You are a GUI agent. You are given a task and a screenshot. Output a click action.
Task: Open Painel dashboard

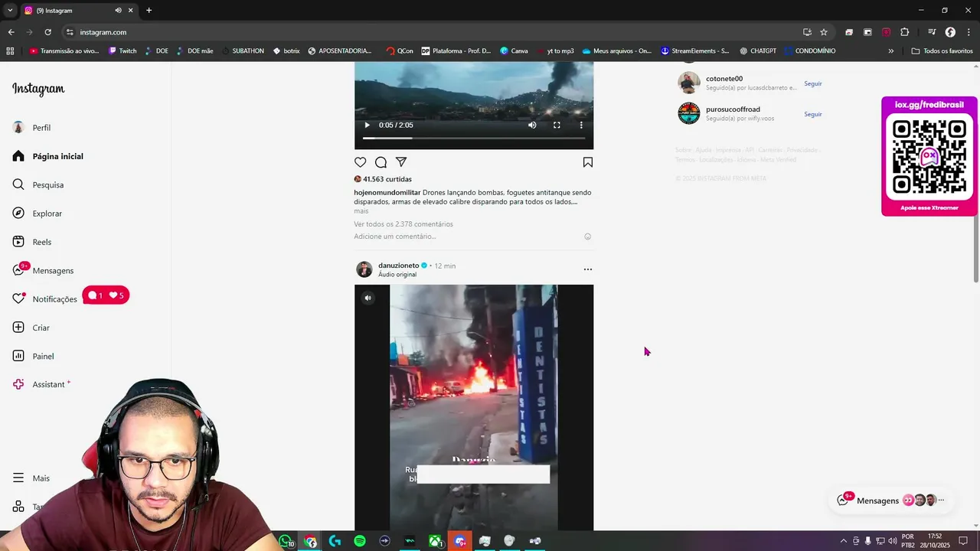(x=33, y=356)
